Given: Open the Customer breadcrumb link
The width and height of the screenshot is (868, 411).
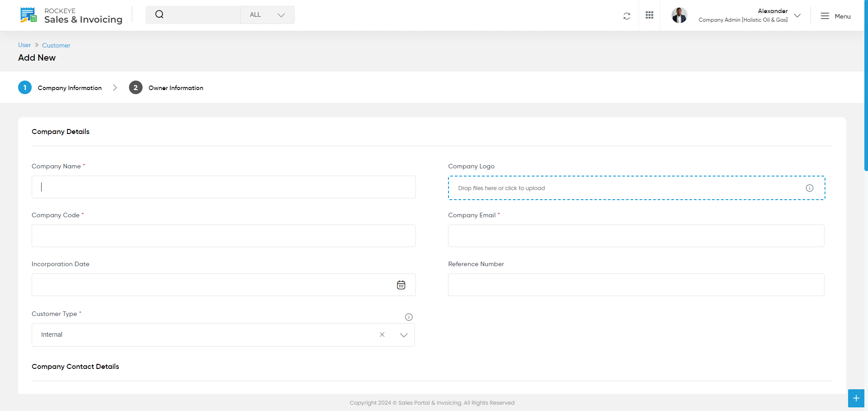Looking at the screenshot, I should click(x=56, y=45).
